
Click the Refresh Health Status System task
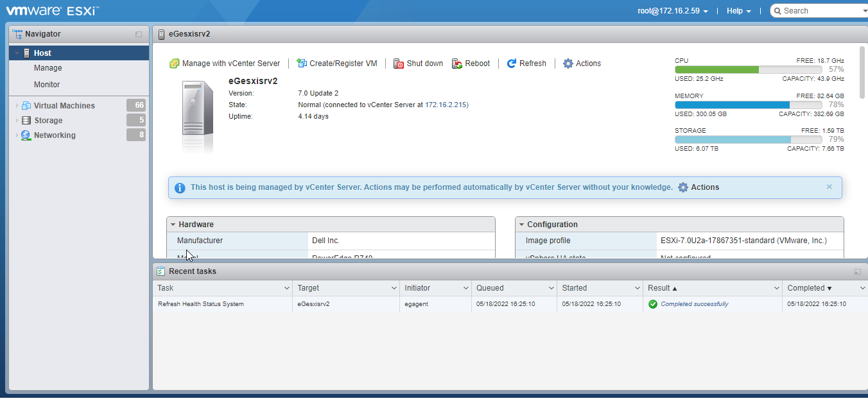click(x=201, y=304)
